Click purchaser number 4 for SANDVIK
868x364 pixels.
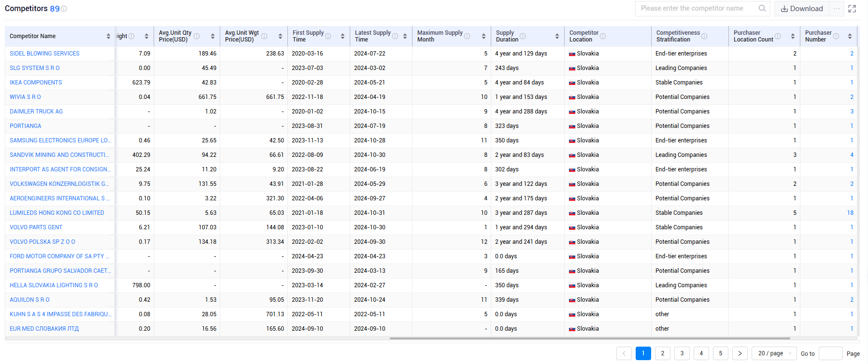click(x=852, y=155)
